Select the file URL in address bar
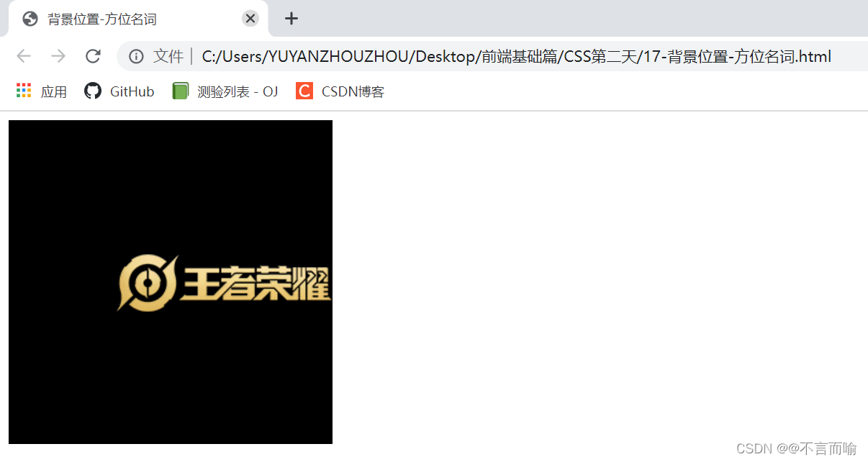The width and height of the screenshot is (868, 462). tap(516, 56)
